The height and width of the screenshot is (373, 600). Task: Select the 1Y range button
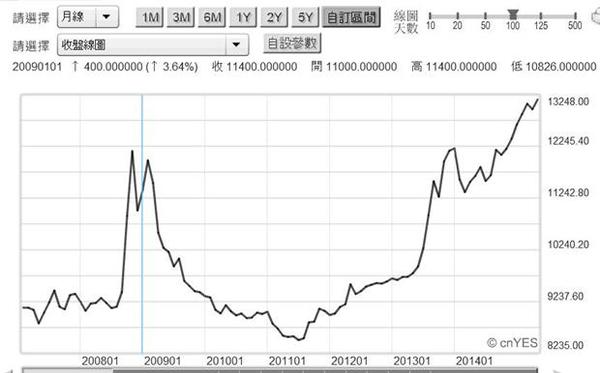pyautogui.click(x=243, y=17)
